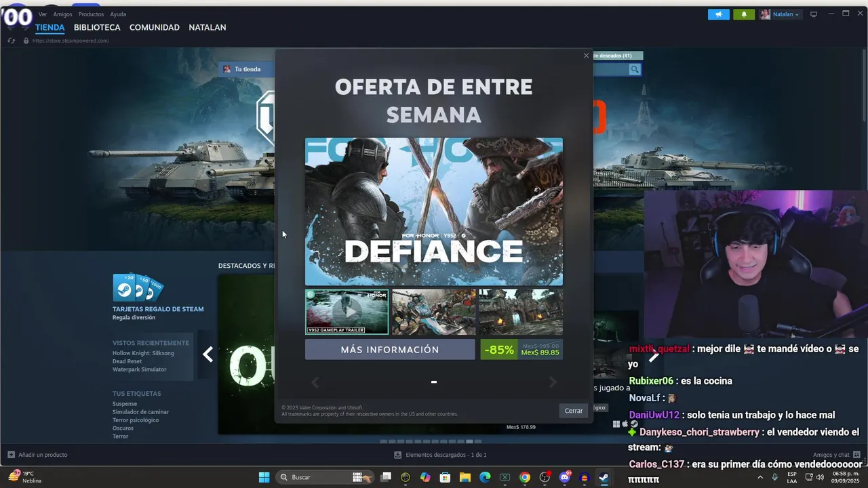This screenshot has width=868, height=488.
Task: Open the Windows Start menu
Action: pyautogui.click(x=264, y=477)
